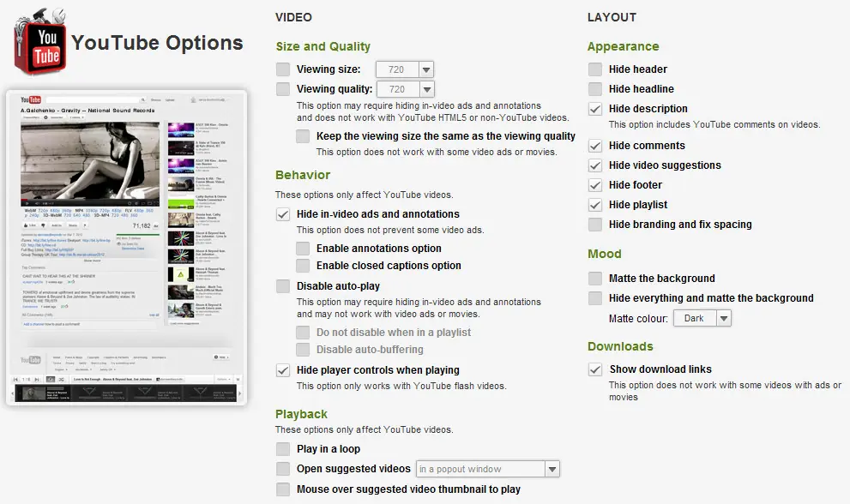Click 'This option includes YouTube comments on videos.' note

click(x=714, y=124)
